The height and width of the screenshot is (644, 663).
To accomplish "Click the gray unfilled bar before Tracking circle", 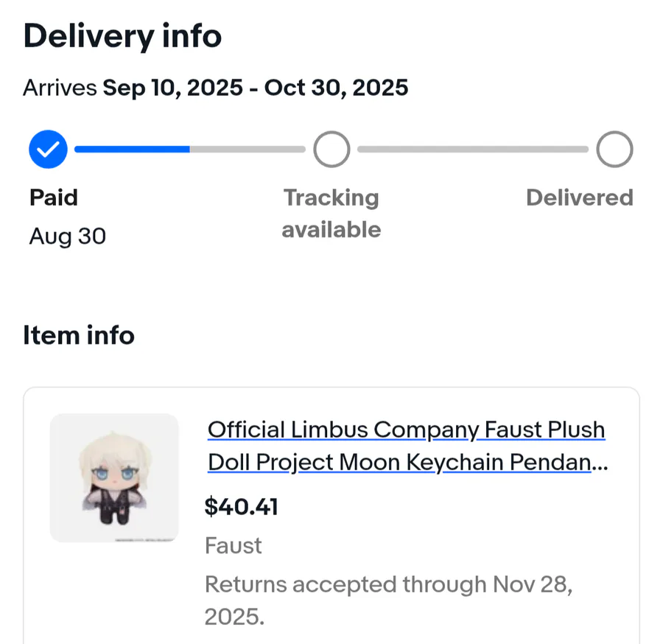I will tap(247, 149).
